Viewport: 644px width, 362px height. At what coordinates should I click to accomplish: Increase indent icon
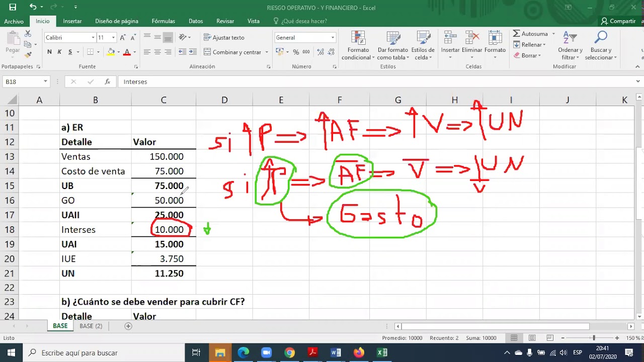click(x=193, y=52)
